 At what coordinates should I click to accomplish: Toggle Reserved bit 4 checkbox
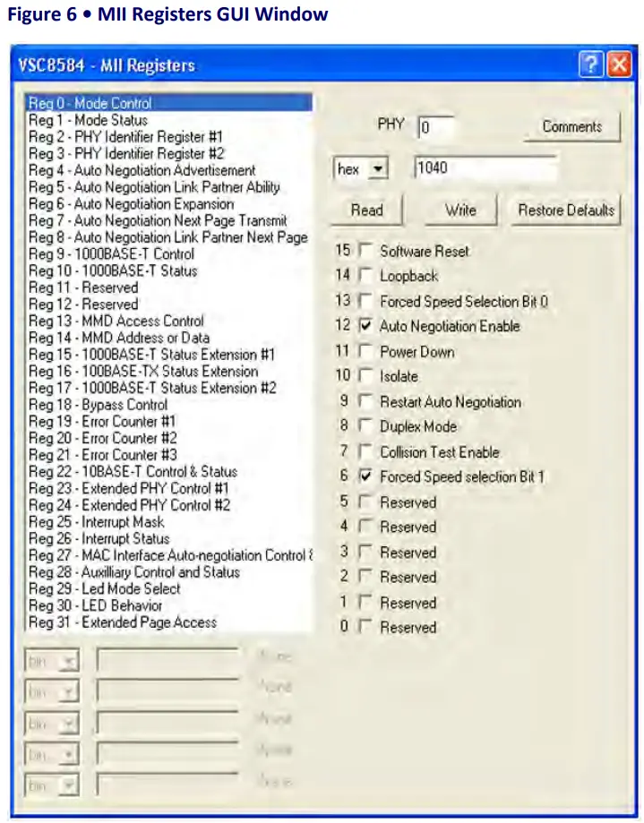pyautogui.click(x=365, y=527)
